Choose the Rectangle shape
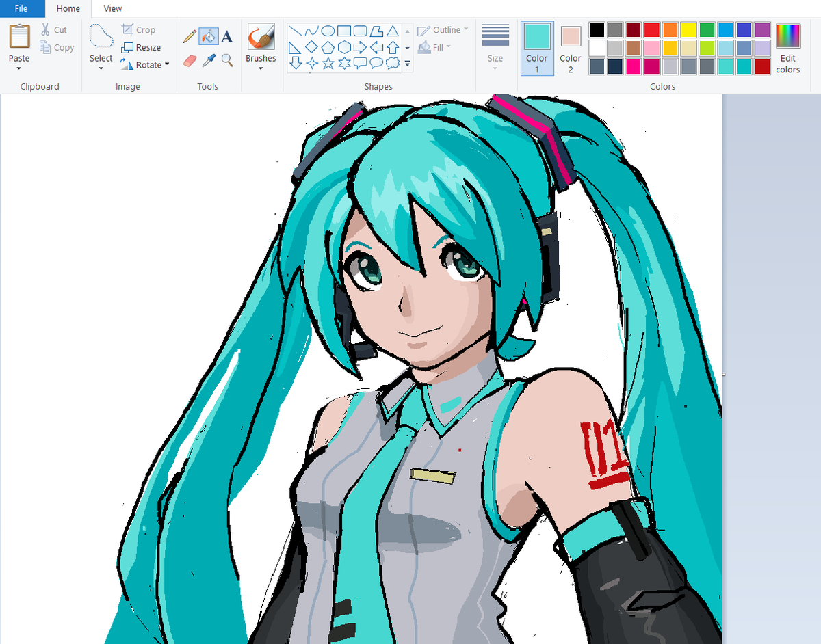Viewport: 821px width, 644px height. [x=344, y=31]
